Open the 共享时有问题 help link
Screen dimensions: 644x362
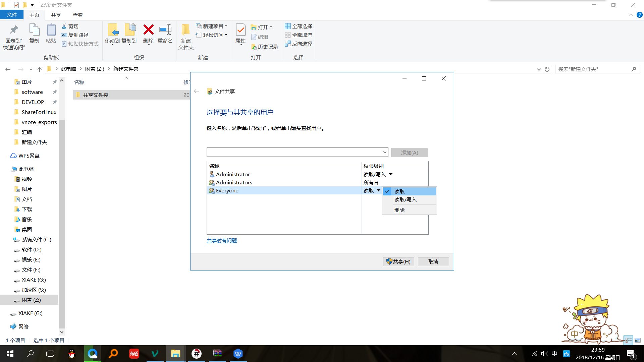(x=222, y=240)
